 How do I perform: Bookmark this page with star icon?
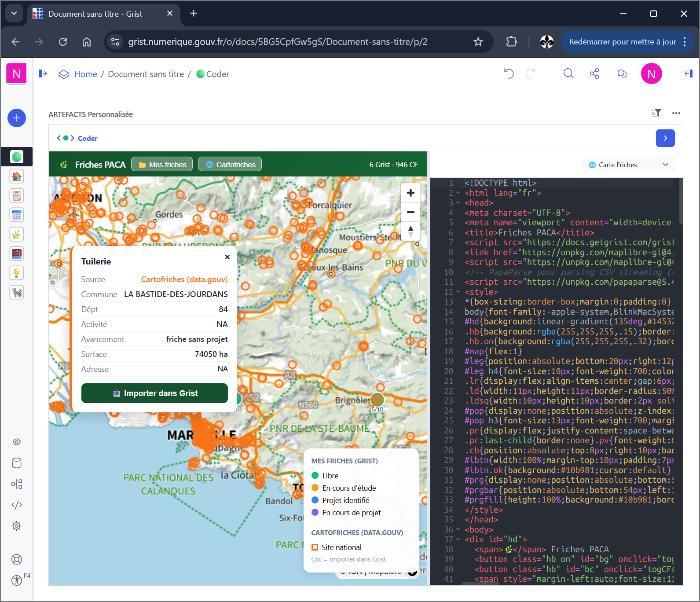click(478, 42)
